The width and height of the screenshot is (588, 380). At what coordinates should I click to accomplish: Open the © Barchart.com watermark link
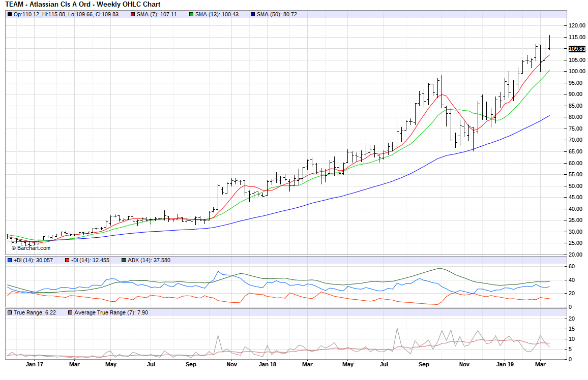pyautogui.click(x=31, y=248)
